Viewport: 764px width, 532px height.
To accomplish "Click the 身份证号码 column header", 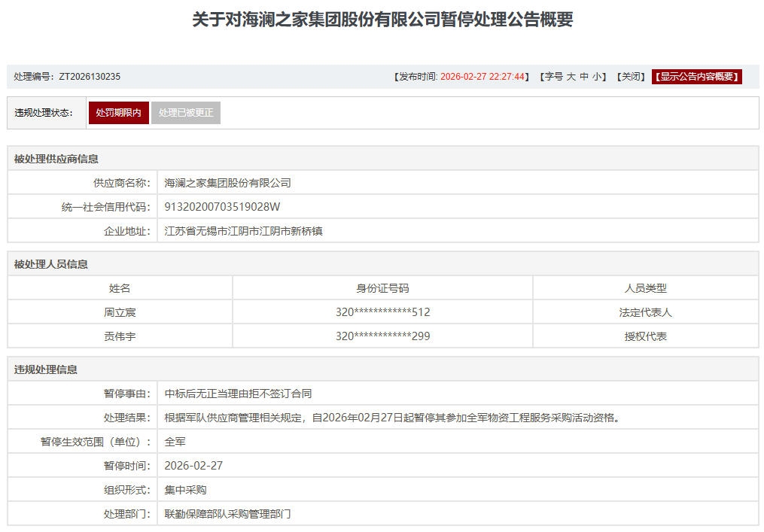I will pyautogui.click(x=382, y=288).
